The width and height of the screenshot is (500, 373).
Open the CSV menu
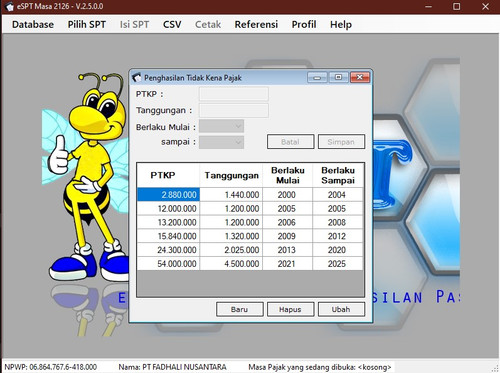coord(172,24)
